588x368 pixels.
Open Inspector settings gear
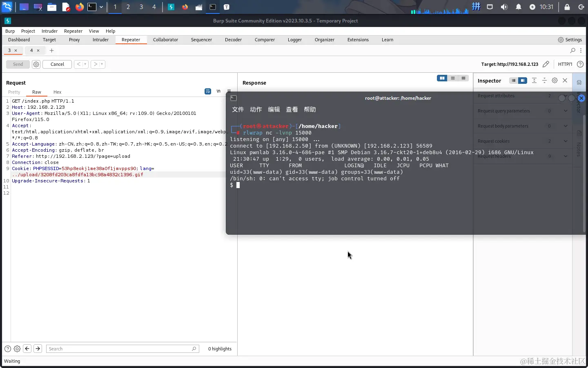pyautogui.click(x=555, y=81)
